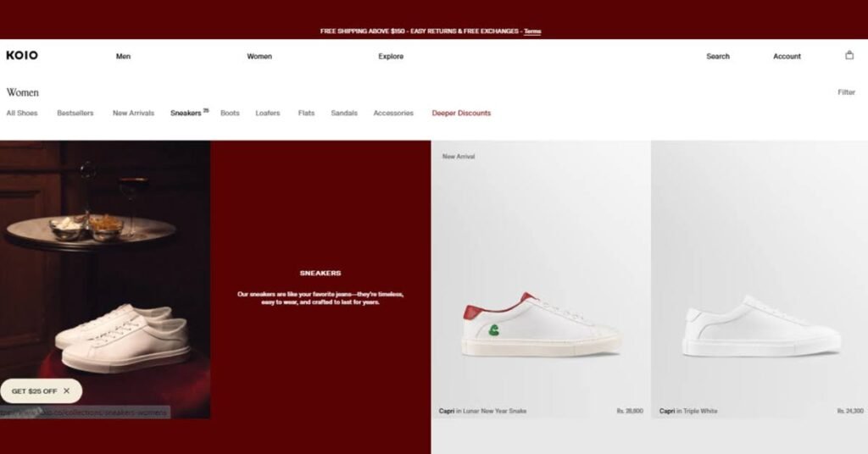
Task: Open the Explore menu
Action: coord(391,57)
